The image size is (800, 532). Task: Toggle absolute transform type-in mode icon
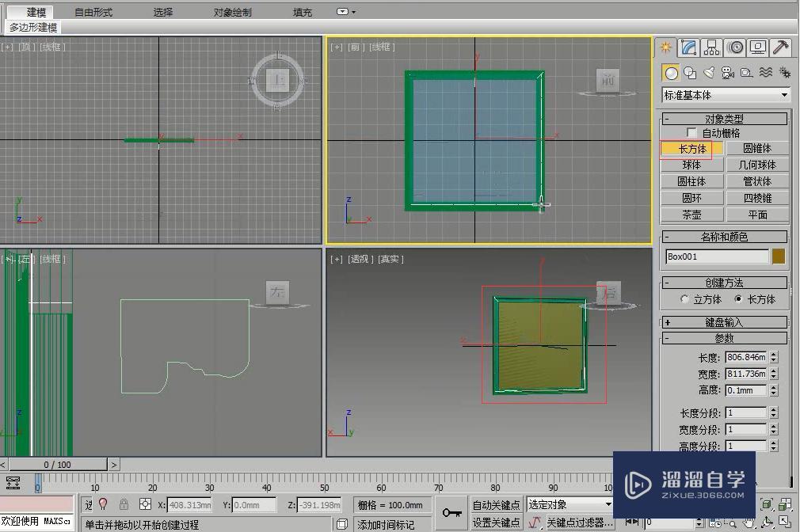[x=145, y=504]
